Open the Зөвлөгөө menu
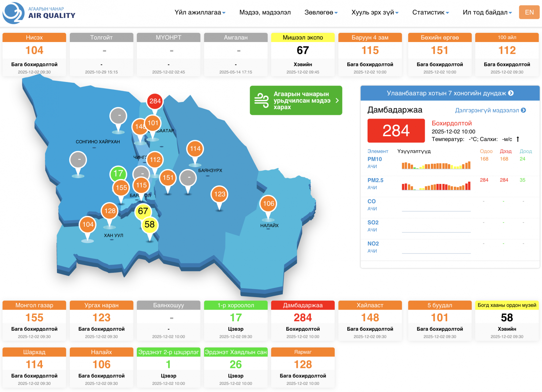542x392 pixels. coord(321,13)
